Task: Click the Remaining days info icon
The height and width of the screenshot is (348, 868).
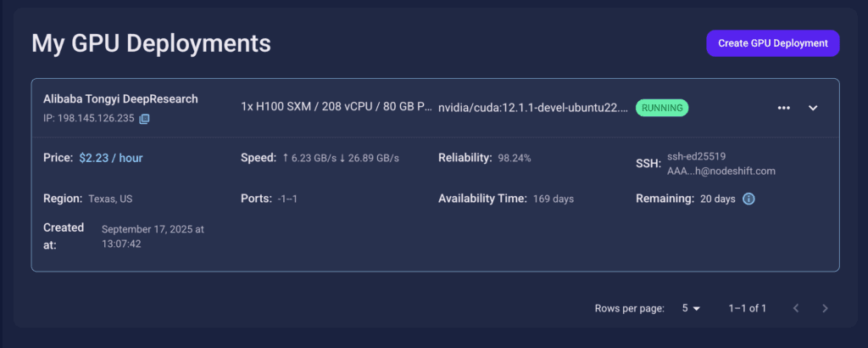Action: coord(748,199)
